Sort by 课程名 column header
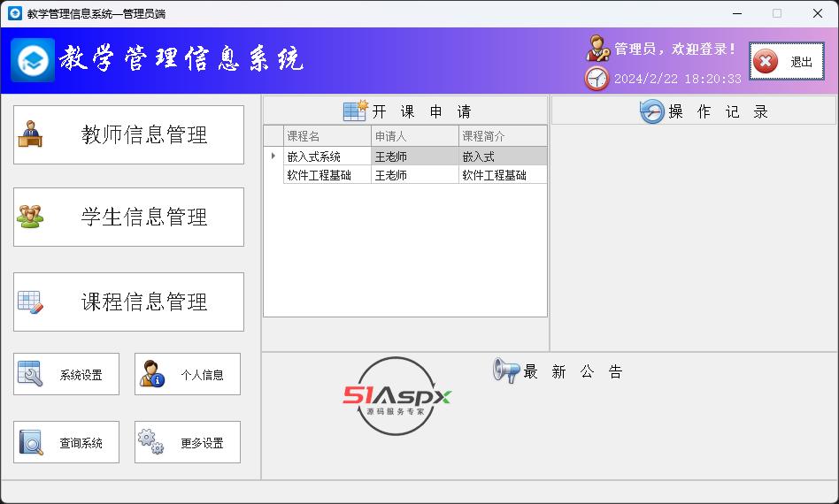The width and height of the screenshot is (839, 504). [327, 136]
